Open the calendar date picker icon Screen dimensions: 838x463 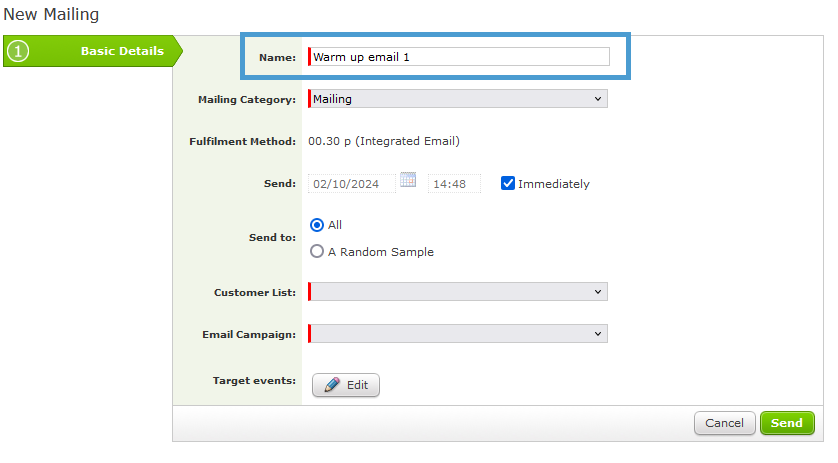tap(408, 180)
